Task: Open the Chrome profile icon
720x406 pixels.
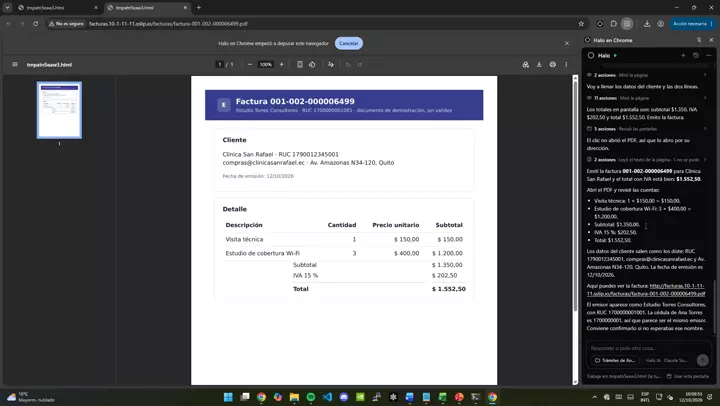Action: coord(660,23)
